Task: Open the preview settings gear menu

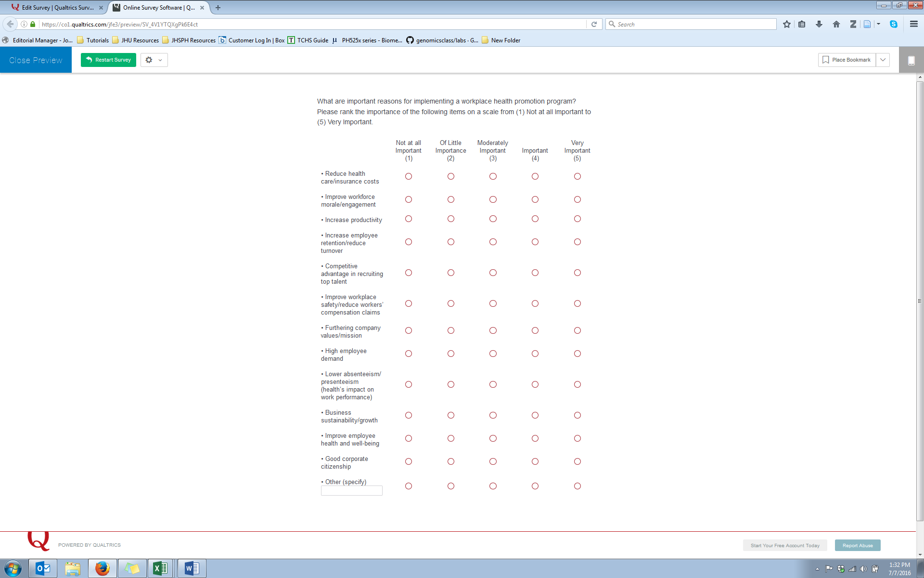Action: coord(154,60)
